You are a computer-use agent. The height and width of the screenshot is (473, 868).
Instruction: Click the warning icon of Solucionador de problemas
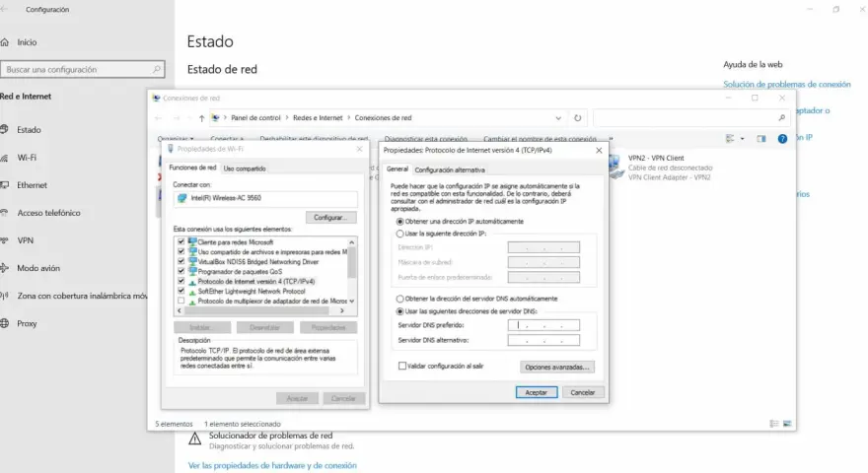(195, 439)
